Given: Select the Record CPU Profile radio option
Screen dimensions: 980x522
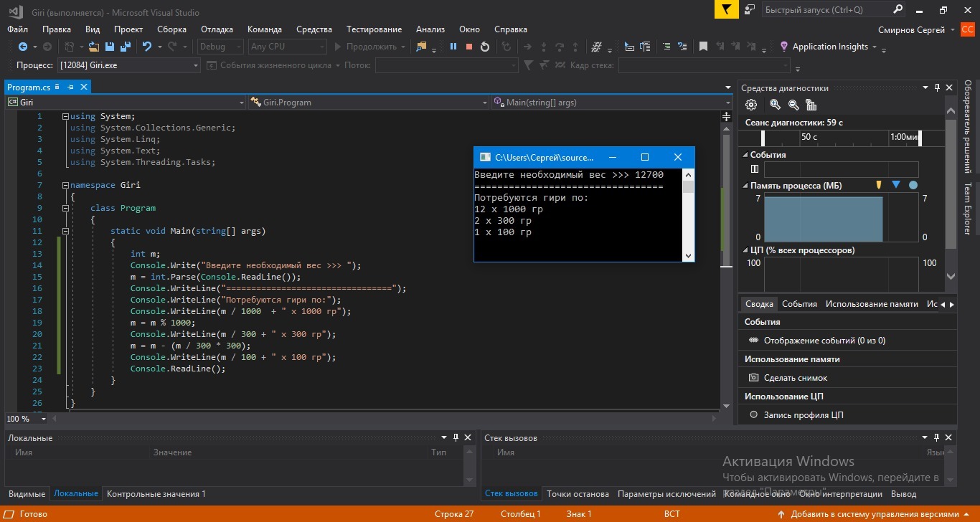Looking at the screenshot, I should [753, 414].
